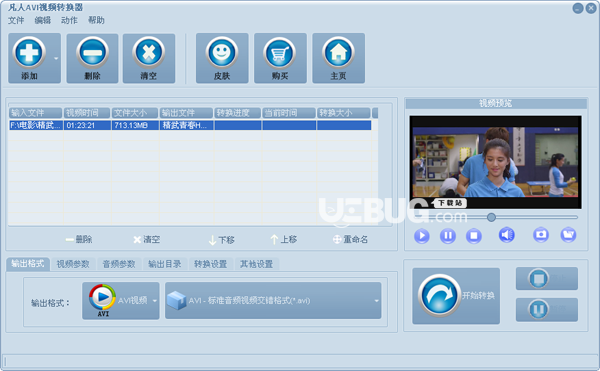Screen dimensions: 600x371
Task: Click the pause conversion button
Action: click(547, 309)
